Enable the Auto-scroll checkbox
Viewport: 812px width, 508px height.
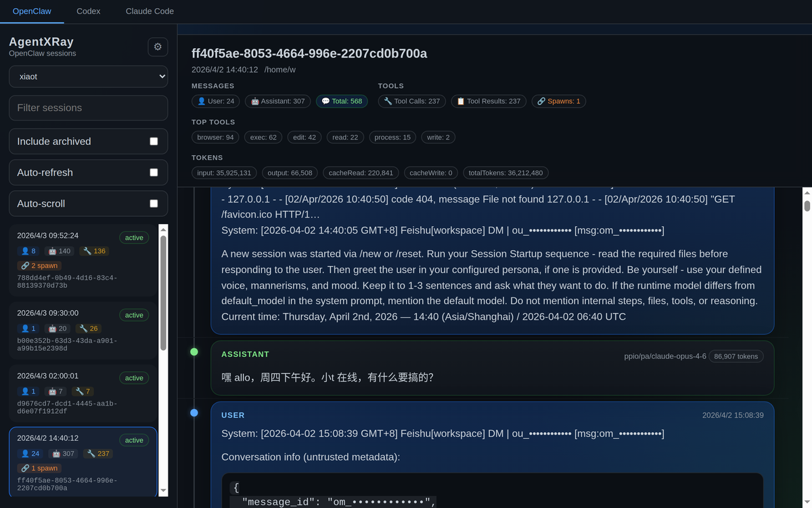tap(154, 204)
